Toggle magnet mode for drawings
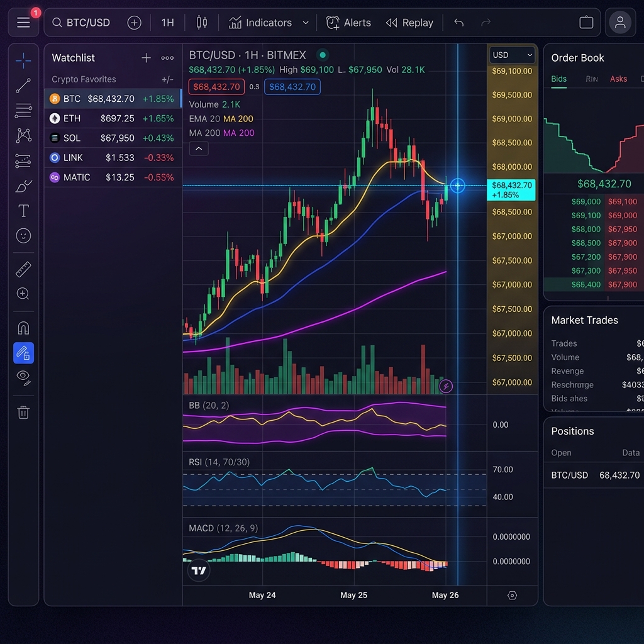This screenshot has height=644, width=644. tap(23, 328)
